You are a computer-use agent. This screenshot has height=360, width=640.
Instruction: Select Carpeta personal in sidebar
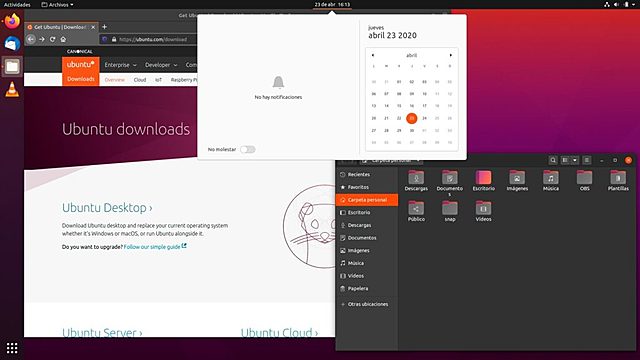coord(367,200)
